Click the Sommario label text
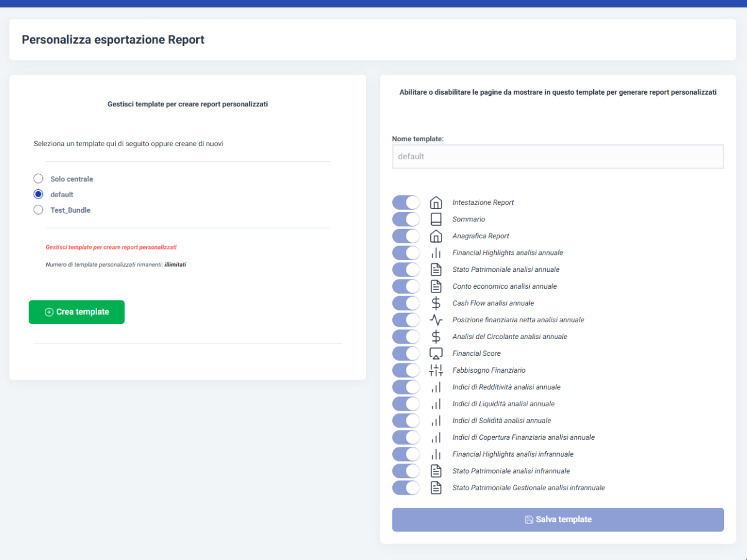This screenshot has height=560, width=747. point(469,219)
